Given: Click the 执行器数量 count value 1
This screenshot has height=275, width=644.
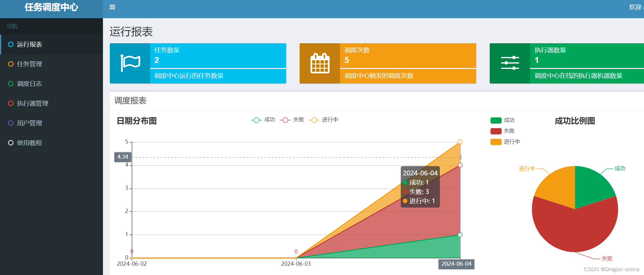Looking at the screenshot, I should click(537, 60).
